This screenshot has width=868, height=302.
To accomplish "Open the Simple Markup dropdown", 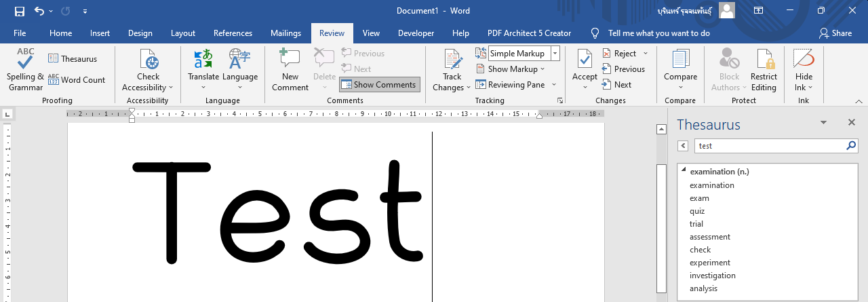I will [555, 54].
